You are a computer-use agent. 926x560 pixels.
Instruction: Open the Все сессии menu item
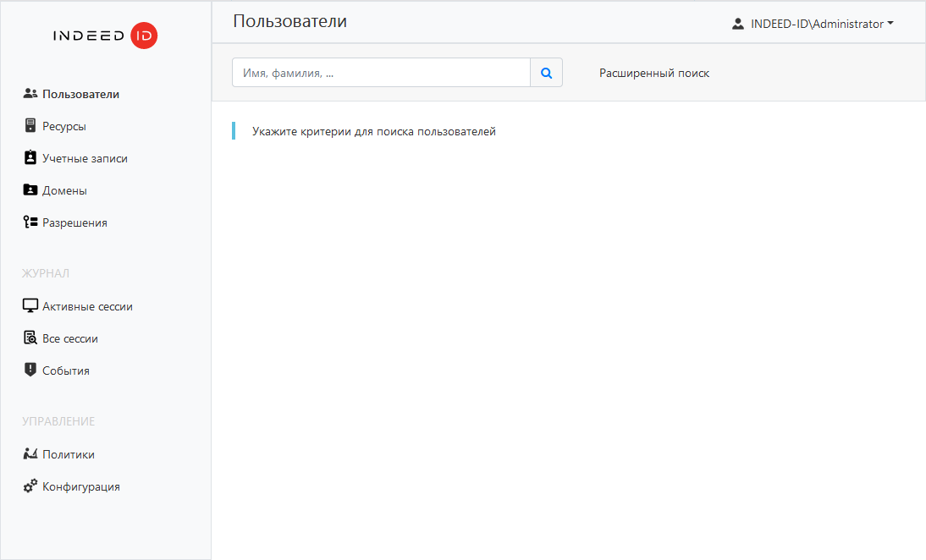click(x=70, y=338)
